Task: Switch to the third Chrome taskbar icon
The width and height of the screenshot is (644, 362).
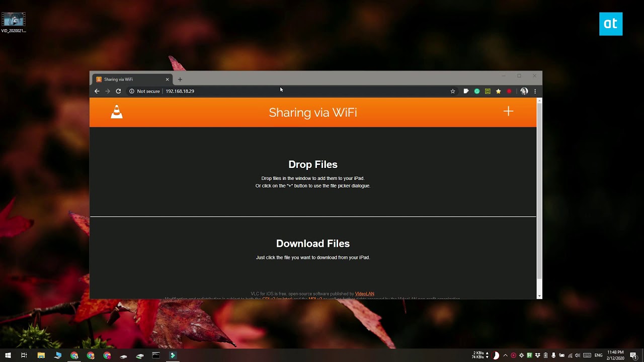Action: click(x=107, y=355)
